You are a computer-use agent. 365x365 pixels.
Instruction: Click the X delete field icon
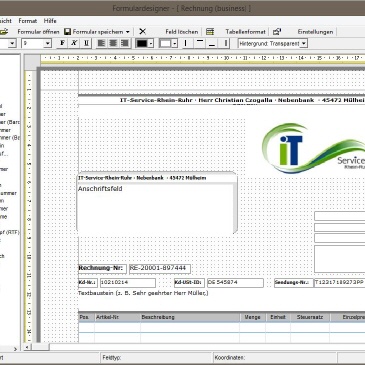click(143, 31)
